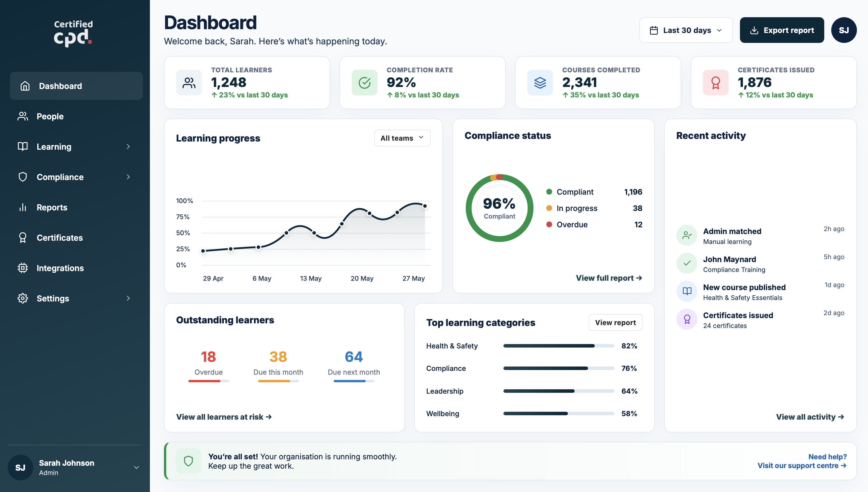The height and width of the screenshot is (492, 868).
Task: Click the Health & Safety progress bar
Action: pos(559,346)
